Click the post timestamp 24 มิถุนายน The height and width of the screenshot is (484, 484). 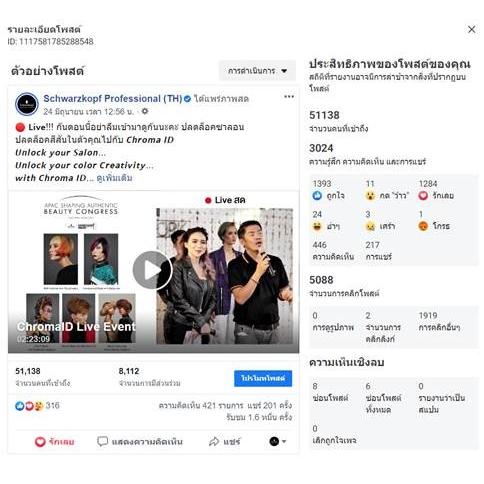(88, 112)
